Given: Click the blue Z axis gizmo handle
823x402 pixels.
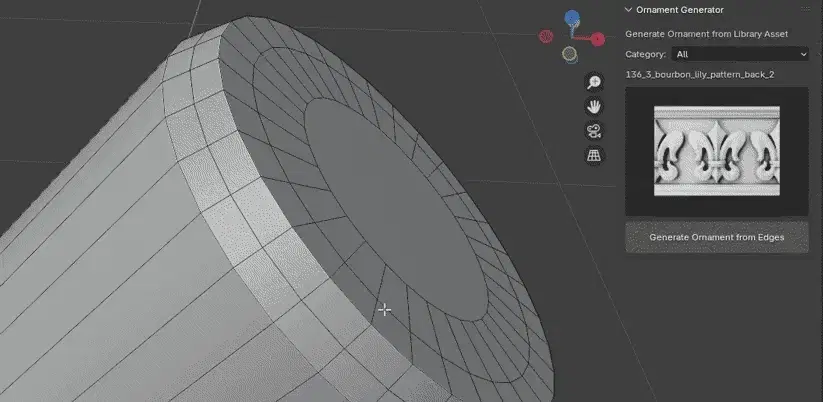Looking at the screenshot, I should (x=572, y=18).
